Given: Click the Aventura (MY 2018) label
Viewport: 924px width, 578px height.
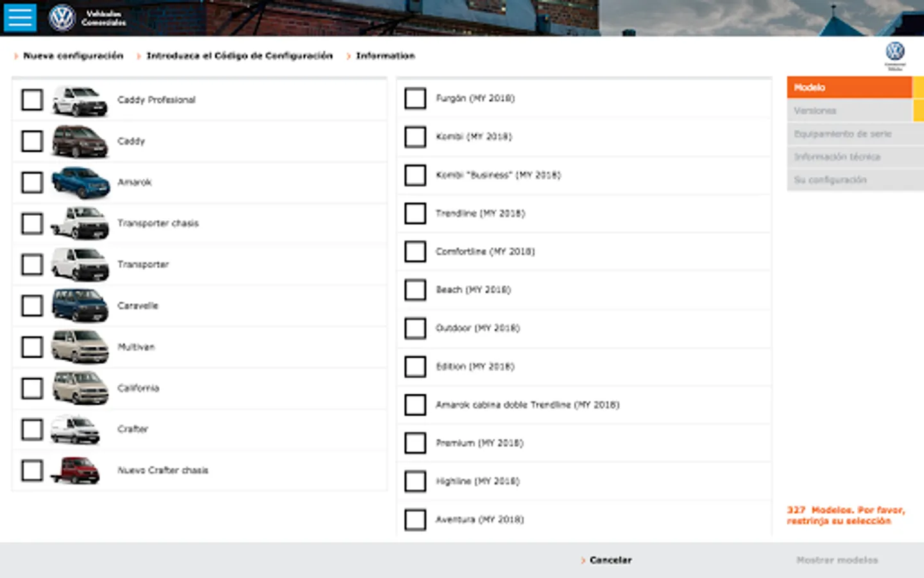Looking at the screenshot, I should (480, 520).
